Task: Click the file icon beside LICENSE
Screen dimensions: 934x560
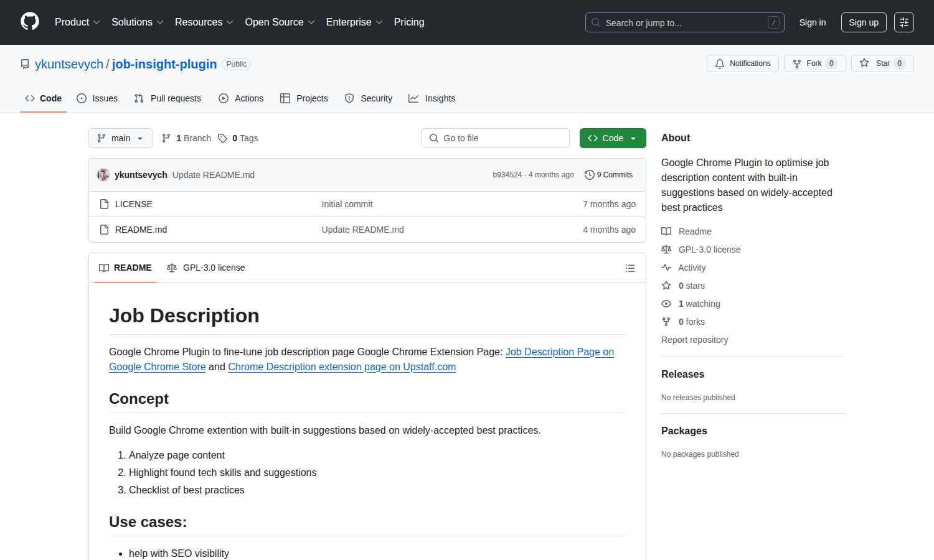Action: (x=105, y=204)
